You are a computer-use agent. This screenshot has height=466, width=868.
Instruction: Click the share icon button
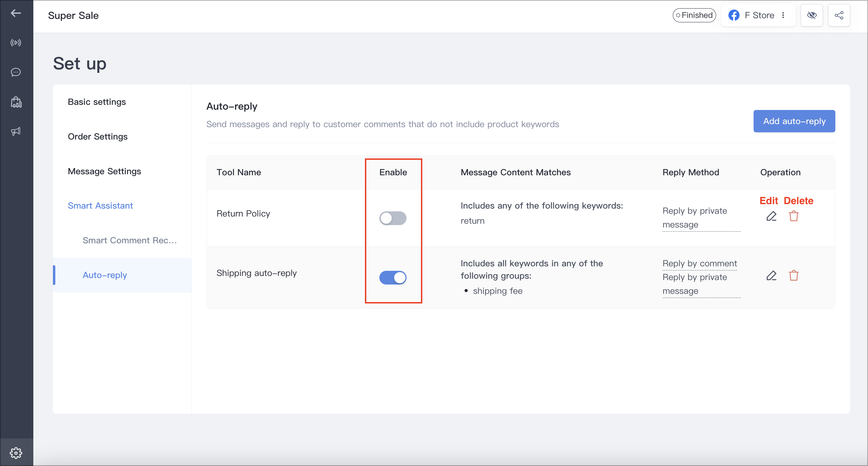click(x=839, y=15)
